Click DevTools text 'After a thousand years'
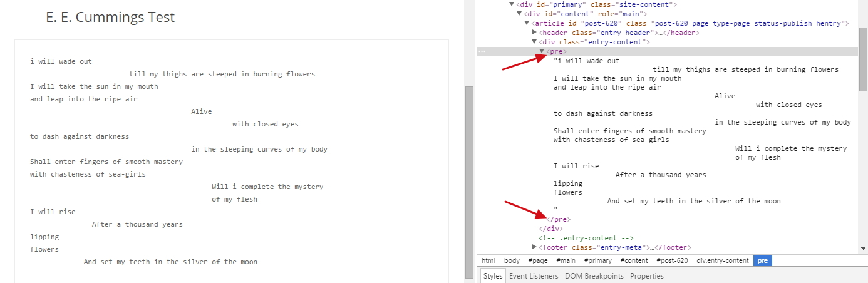This screenshot has height=283, width=868. point(661,175)
